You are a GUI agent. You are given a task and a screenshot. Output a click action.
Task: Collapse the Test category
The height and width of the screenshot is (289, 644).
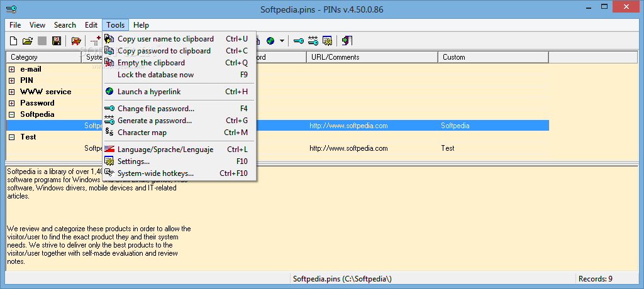(x=11, y=137)
